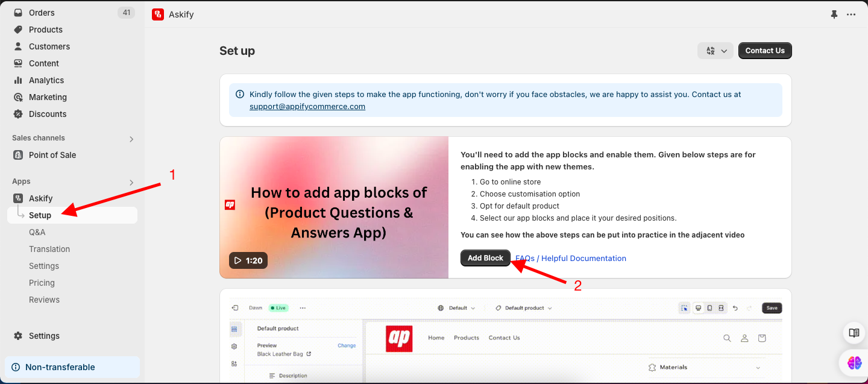Click the Add Block button
868x384 pixels.
click(x=485, y=258)
